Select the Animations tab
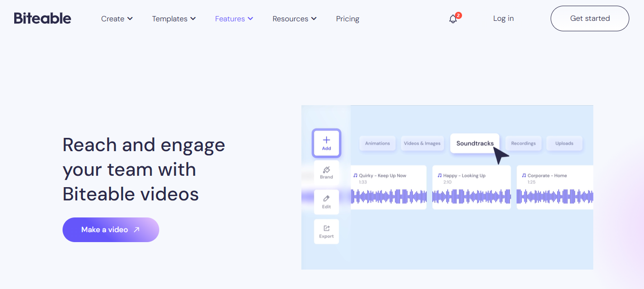 377,143
